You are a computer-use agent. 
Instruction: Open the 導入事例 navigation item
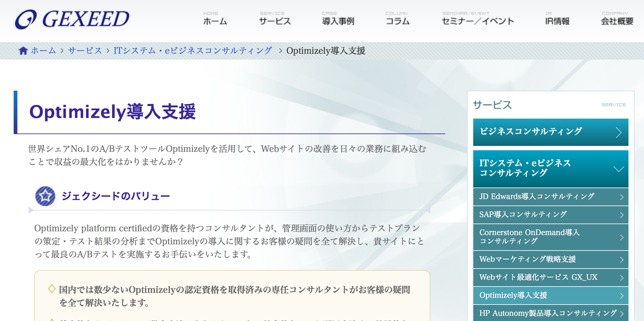point(338,19)
